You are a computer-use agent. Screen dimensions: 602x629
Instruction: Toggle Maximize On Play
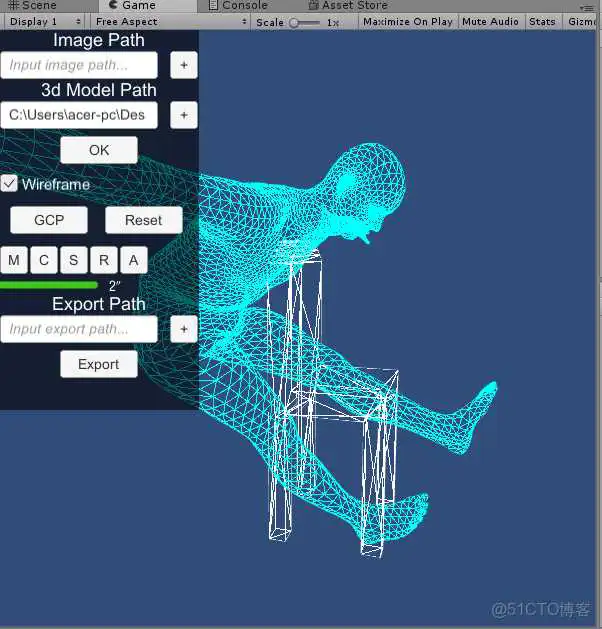(407, 21)
